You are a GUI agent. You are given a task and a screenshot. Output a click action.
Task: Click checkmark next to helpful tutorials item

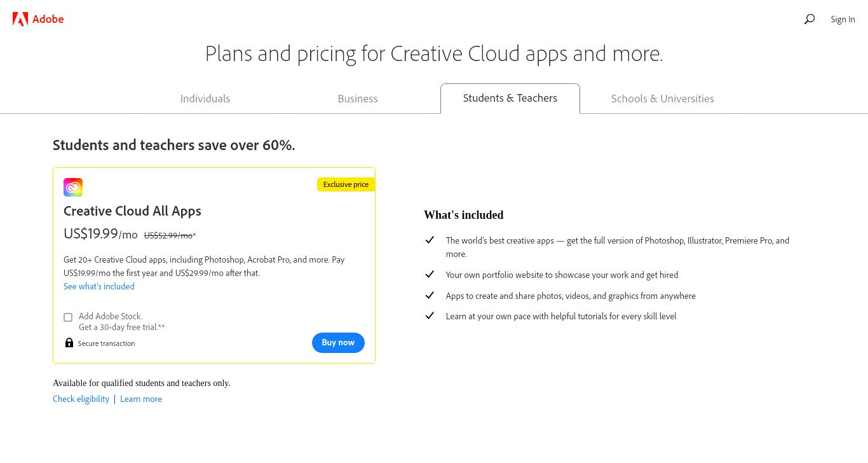pos(430,315)
